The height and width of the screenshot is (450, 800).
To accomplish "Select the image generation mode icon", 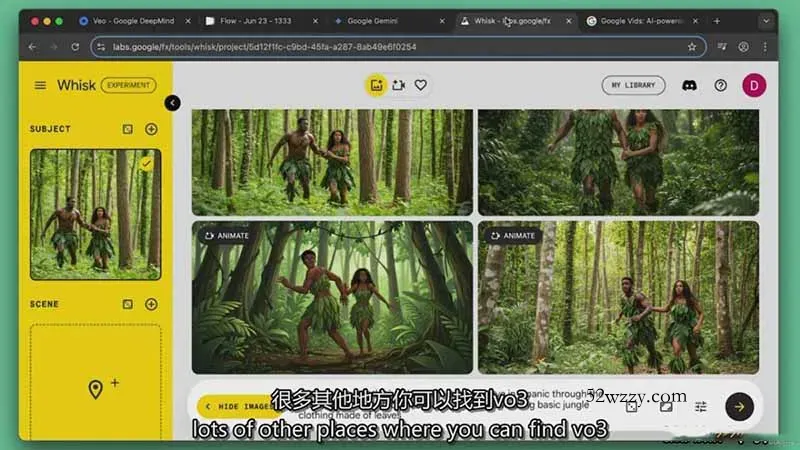I will click(376, 85).
